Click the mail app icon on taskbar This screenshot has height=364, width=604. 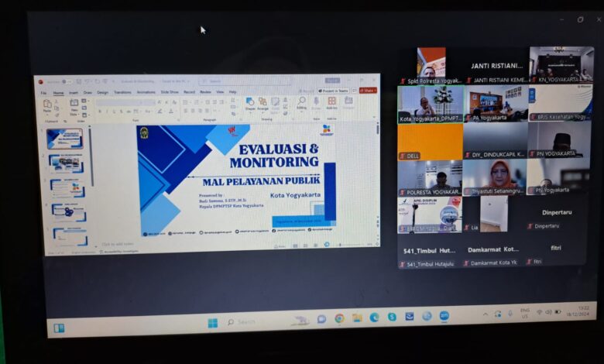point(410,316)
